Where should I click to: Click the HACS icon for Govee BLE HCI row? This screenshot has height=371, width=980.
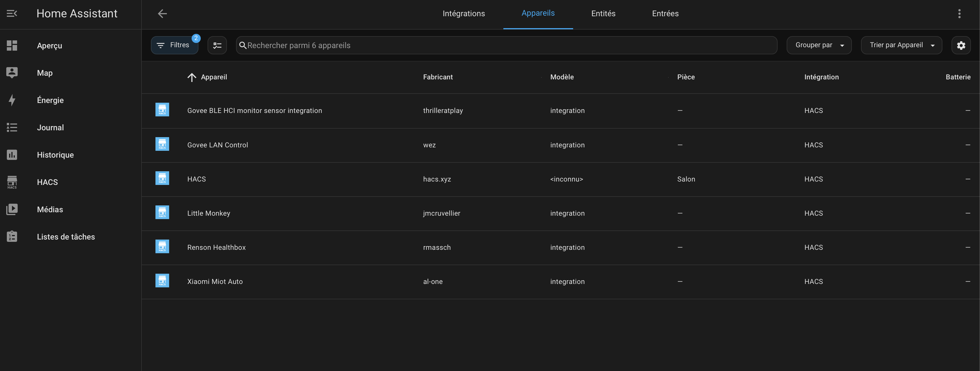tap(162, 110)
